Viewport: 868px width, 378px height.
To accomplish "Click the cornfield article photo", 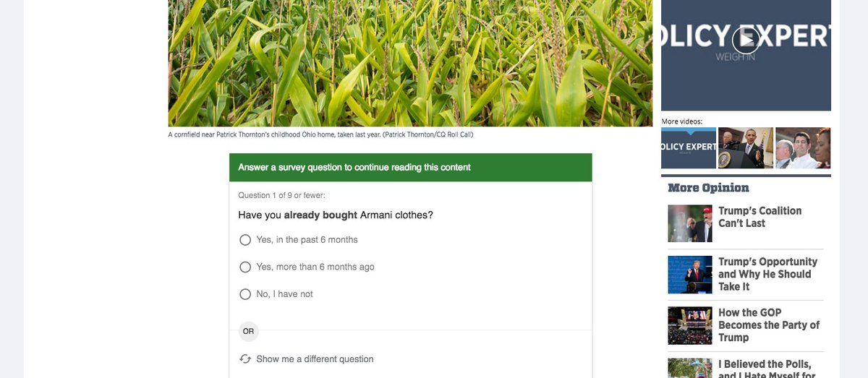I will click(410, 63).
